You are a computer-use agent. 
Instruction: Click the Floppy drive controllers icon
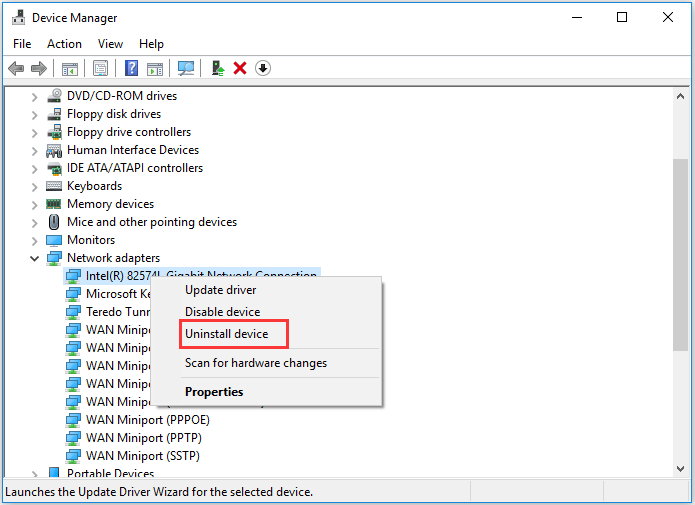click(x=54, y=132)
